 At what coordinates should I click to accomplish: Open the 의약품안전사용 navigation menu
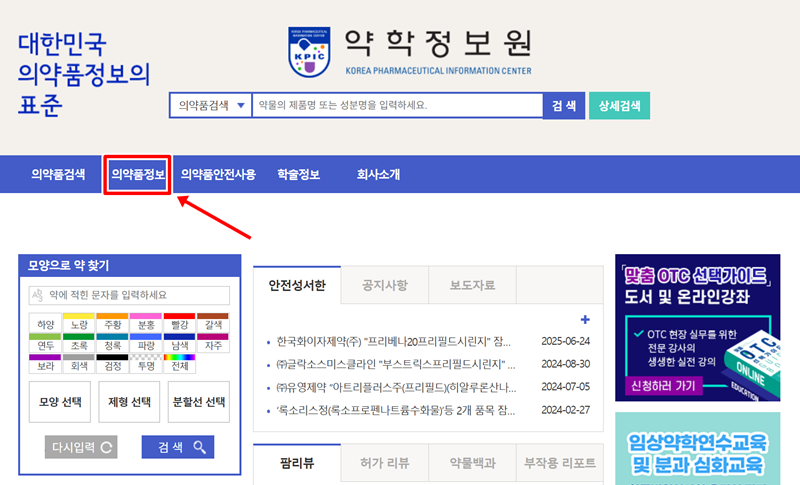[218, 174]
